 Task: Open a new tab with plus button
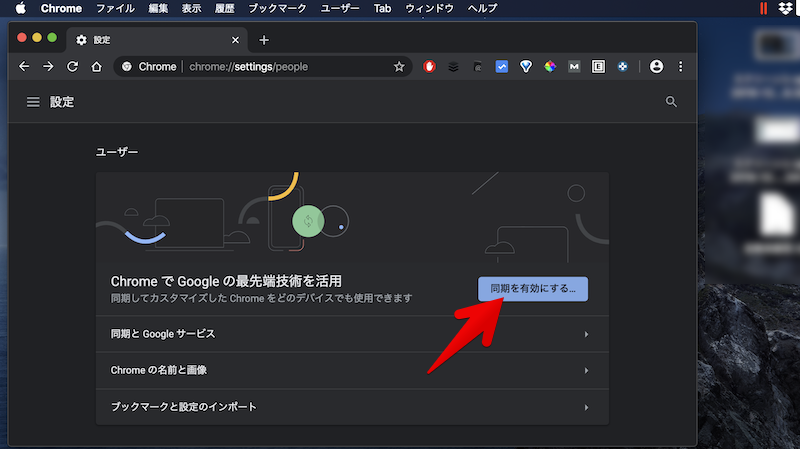264,40
